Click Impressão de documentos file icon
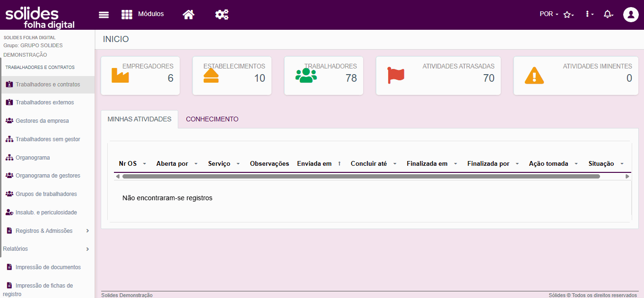Viewport: 644px width, 298px height. tap(9, 267)
